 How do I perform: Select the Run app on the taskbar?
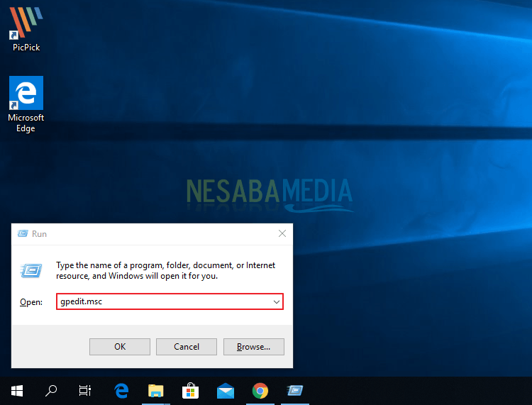tap(295, 391)
